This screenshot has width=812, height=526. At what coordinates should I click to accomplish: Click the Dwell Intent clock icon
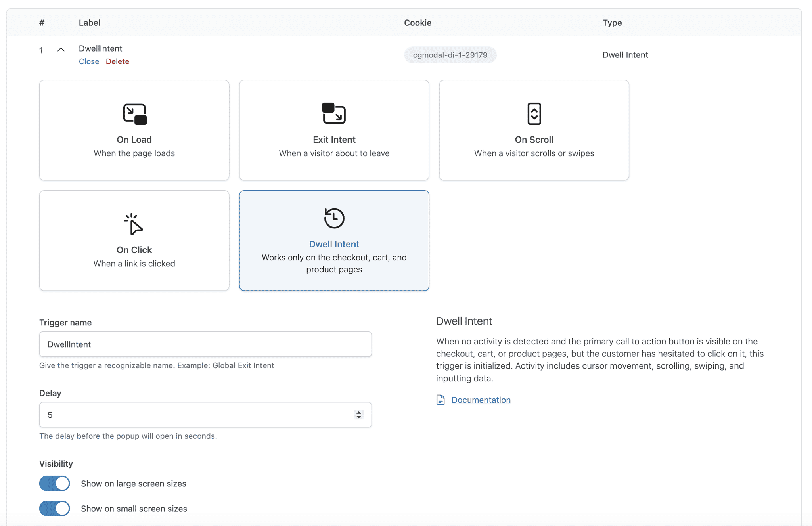coord(334,218)
